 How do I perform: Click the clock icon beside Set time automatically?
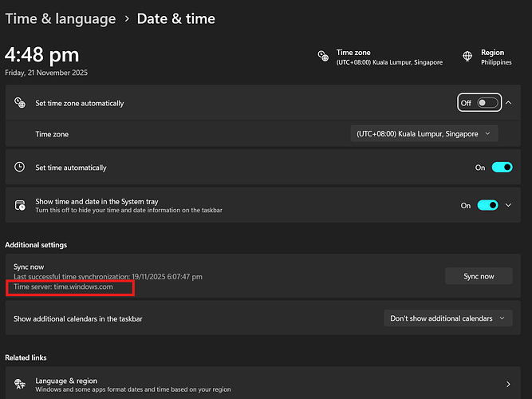point(20,168)
